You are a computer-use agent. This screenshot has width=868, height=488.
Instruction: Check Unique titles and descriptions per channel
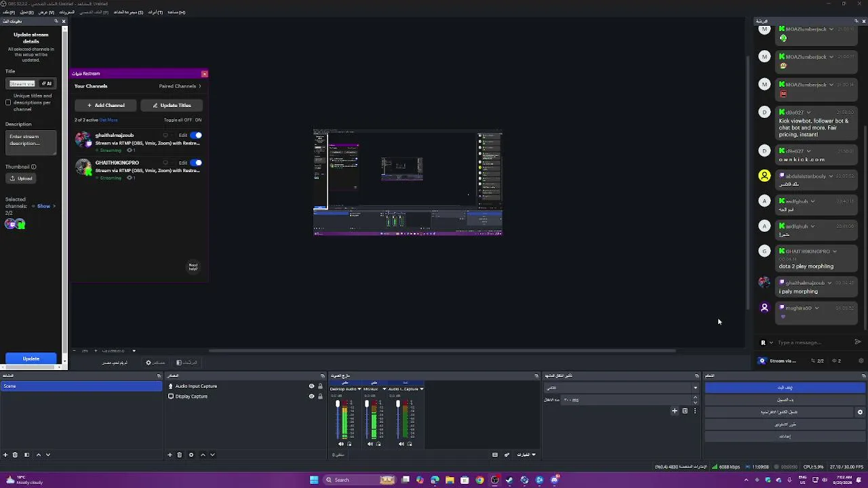point(8,103)
